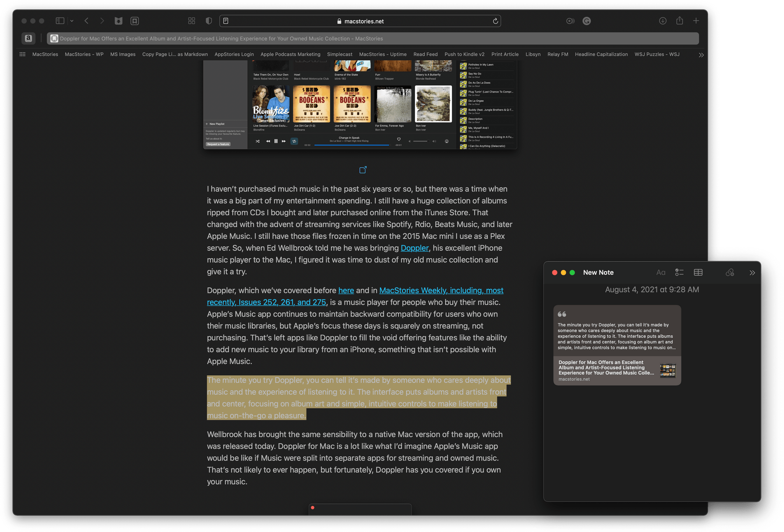Click the Request a feature button
The height and width of the screenshot is (532, 784).
pyautogui.click(x=218, y=144)
